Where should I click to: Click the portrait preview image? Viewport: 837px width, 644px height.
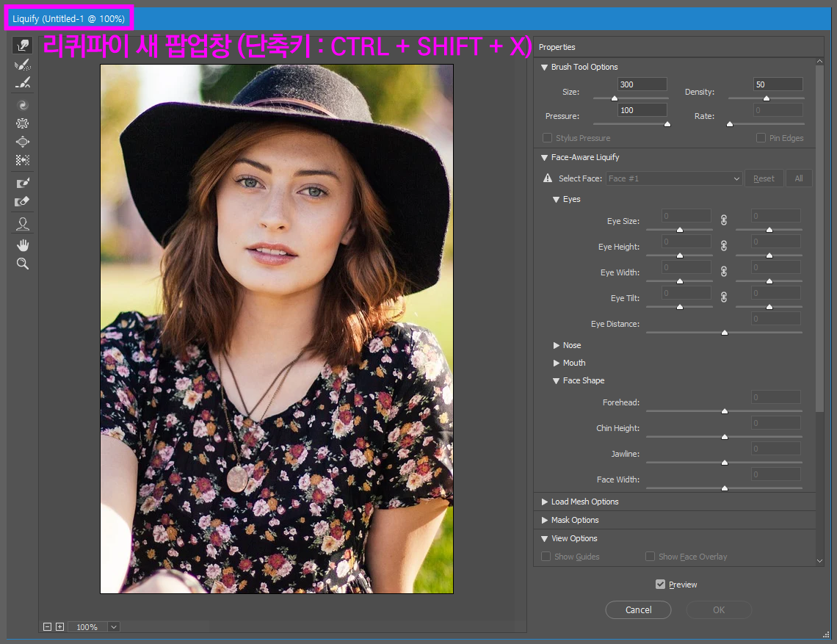coord(277,329)
